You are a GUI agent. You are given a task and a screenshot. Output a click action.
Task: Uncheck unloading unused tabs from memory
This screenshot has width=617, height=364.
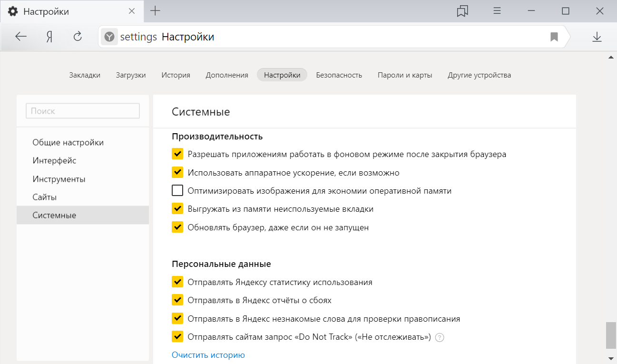coord(177,209)
